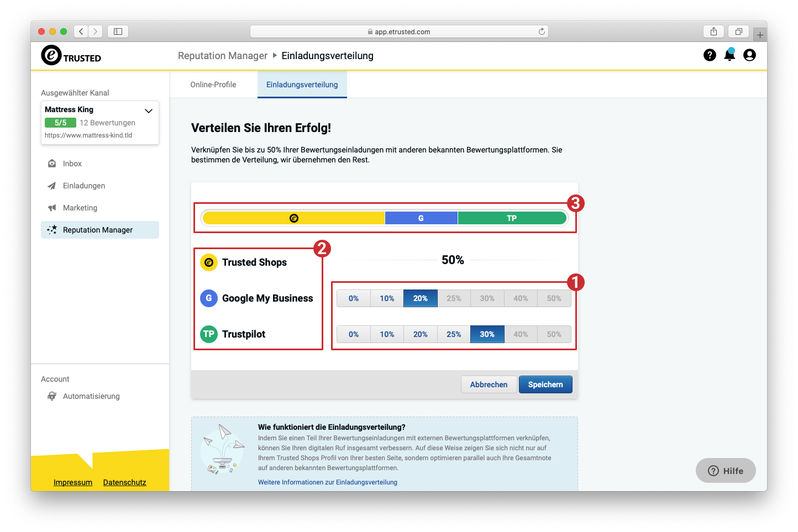Open the notifications bell
This screenshot has width=798, height=532.
click(x=729, y=55)
